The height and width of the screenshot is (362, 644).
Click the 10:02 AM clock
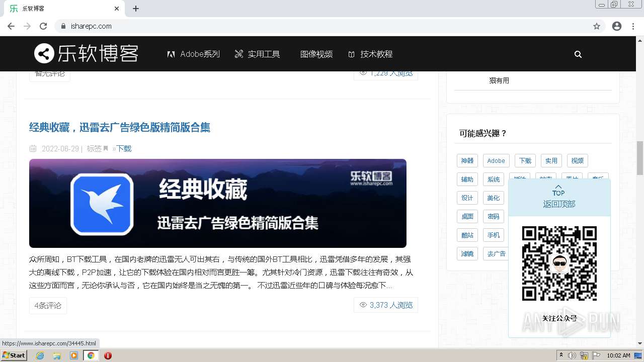click(618, 355)
